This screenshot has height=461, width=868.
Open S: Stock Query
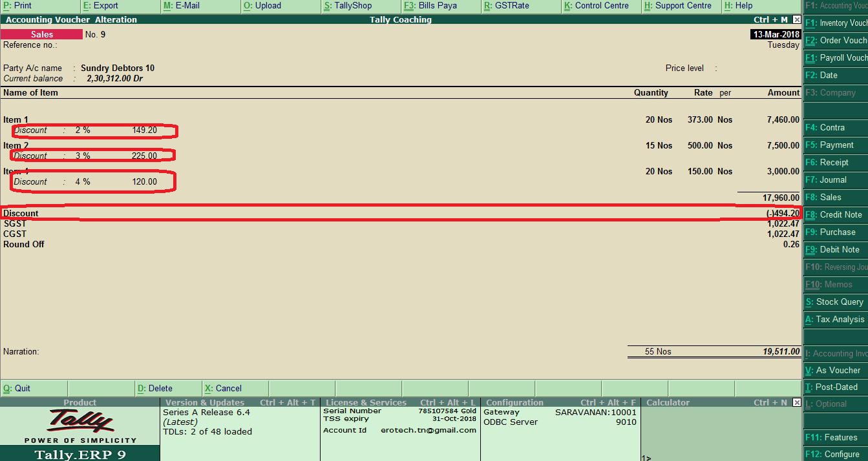click(x=834, y=302)
